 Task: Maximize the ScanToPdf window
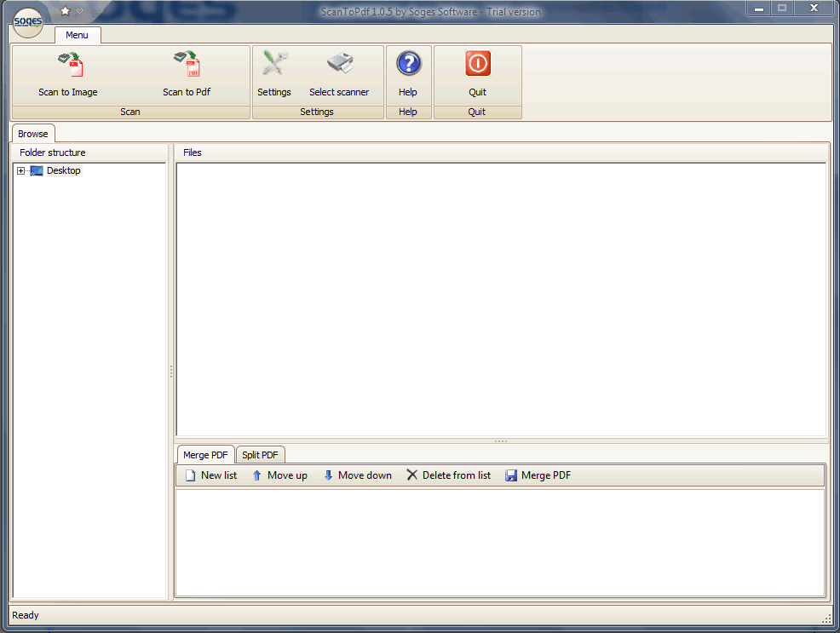(782, 8)
